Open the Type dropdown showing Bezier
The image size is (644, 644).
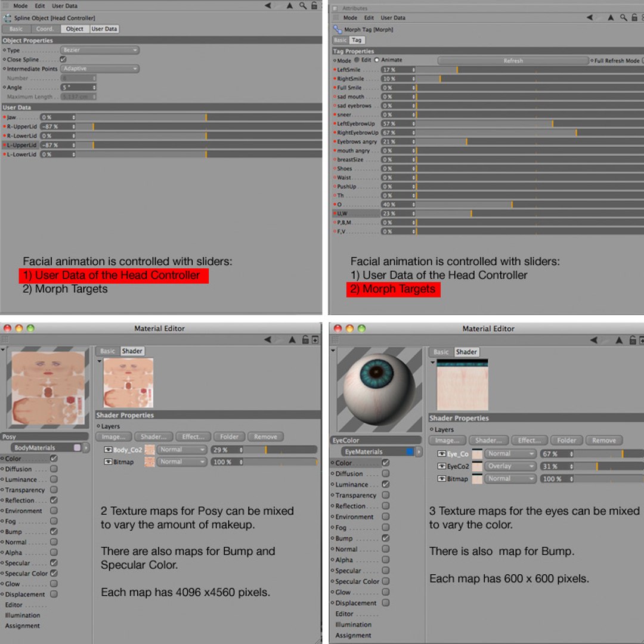pos(100,50)
